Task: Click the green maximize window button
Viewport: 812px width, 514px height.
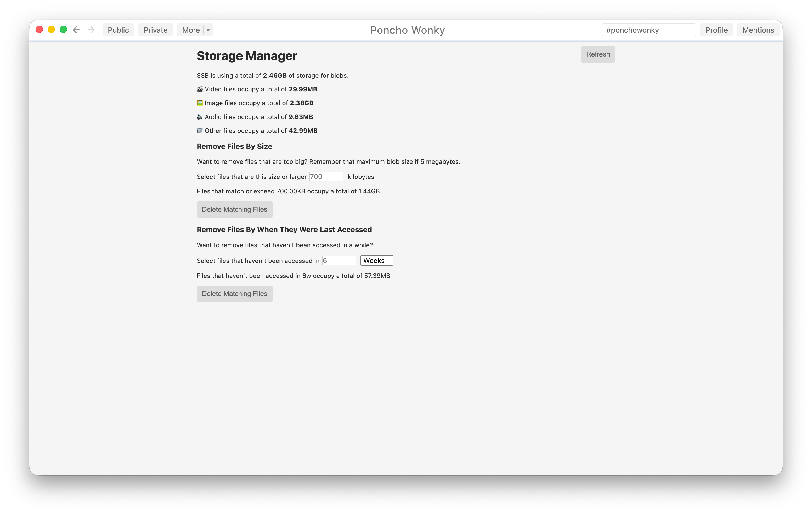Action: [63, 30]
